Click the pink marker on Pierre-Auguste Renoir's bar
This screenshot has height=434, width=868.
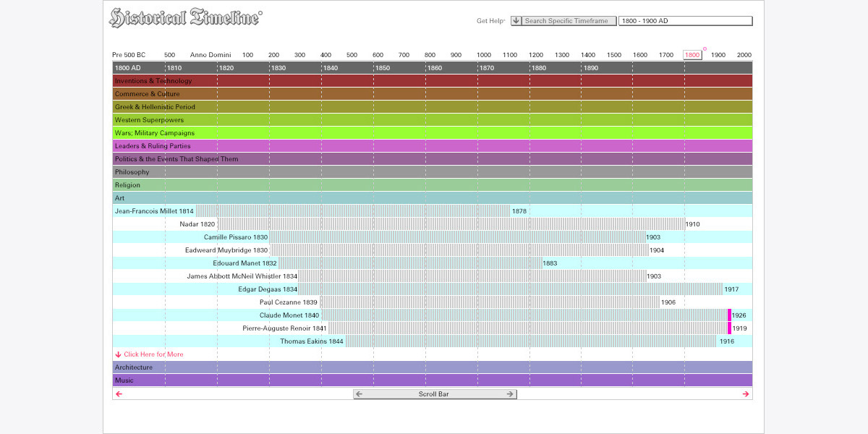pyautogui.click(x=729, y=328)
